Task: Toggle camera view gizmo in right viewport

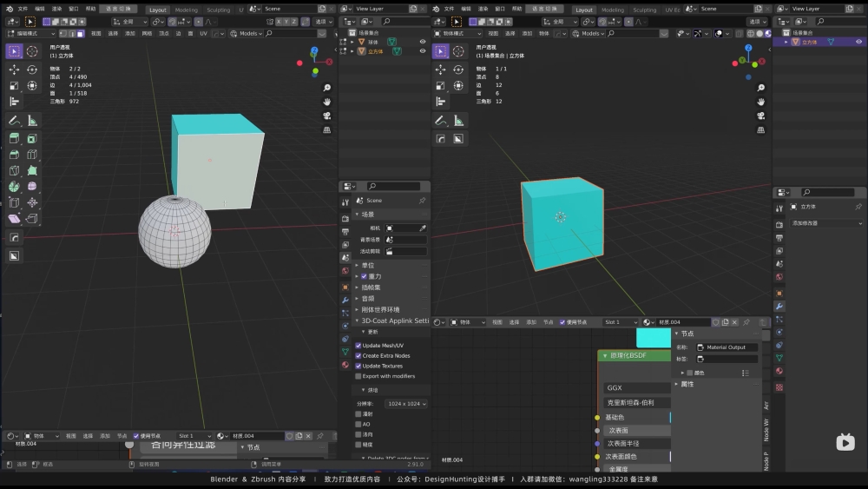Action: point(761,116)
